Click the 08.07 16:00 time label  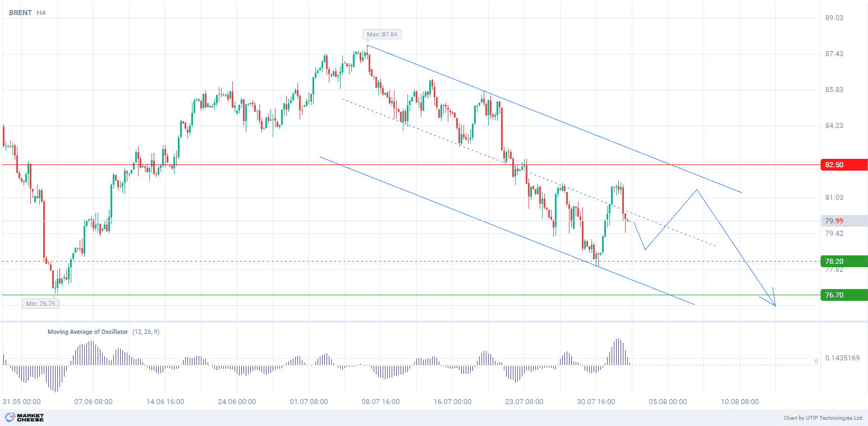click(380, 402)
